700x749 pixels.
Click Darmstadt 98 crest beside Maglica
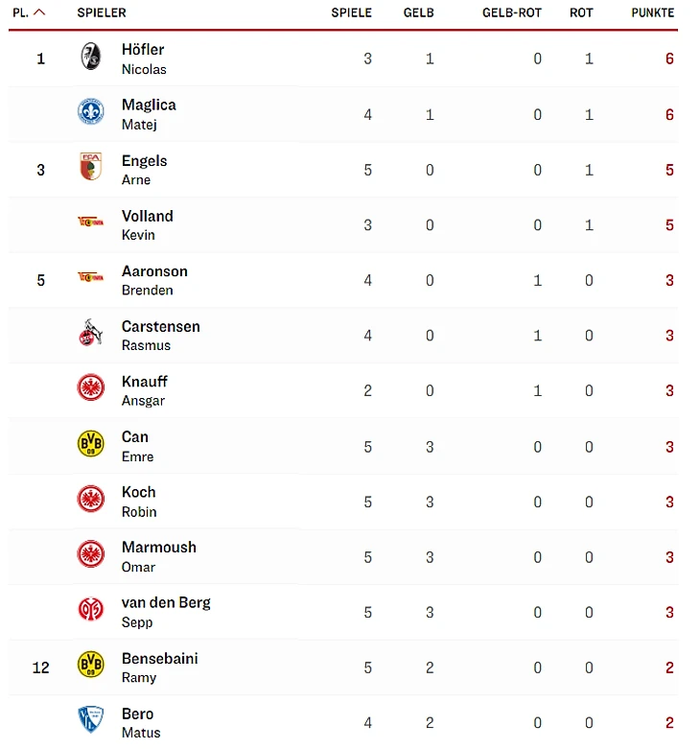coord(91,112)
